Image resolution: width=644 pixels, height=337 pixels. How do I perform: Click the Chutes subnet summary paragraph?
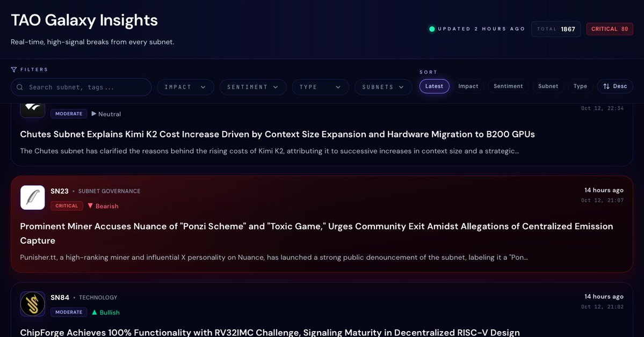pyautogui.click(x=270, y=151)
